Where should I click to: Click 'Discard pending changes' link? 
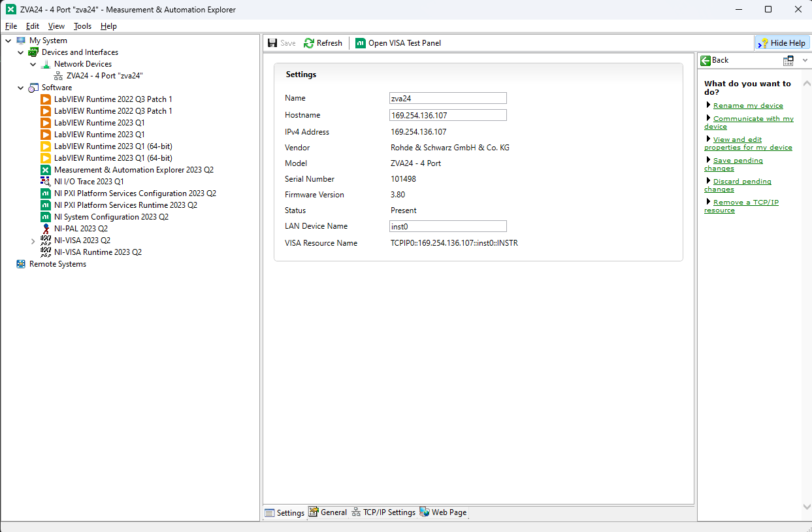pos(738,185)
